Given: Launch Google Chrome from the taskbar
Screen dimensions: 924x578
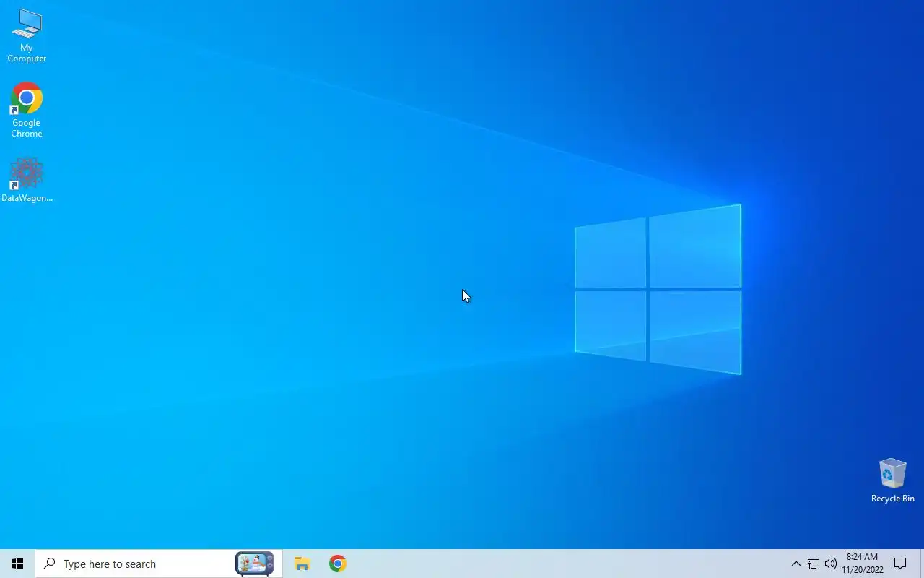Looking at the screenshot, I should pos(337,564).
